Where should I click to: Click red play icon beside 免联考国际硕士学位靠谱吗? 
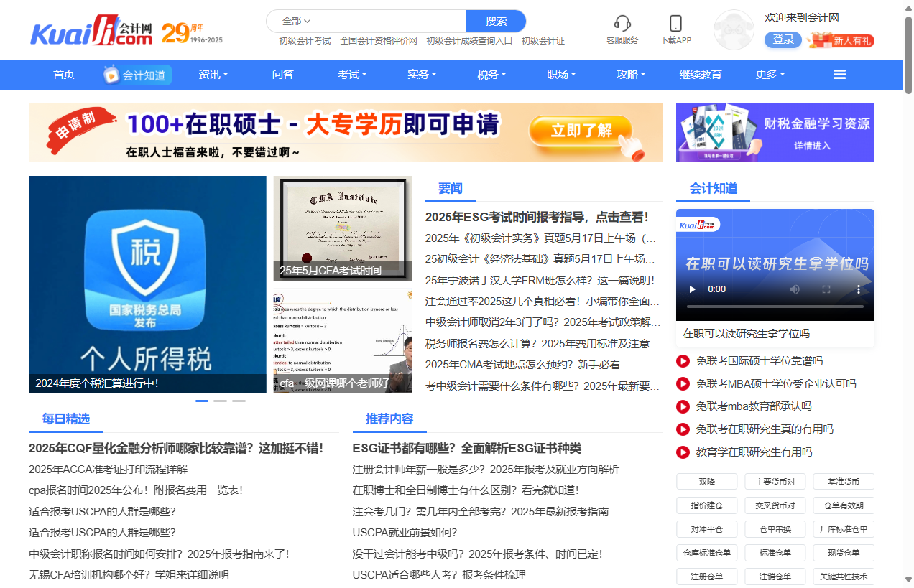pos(683,361)
